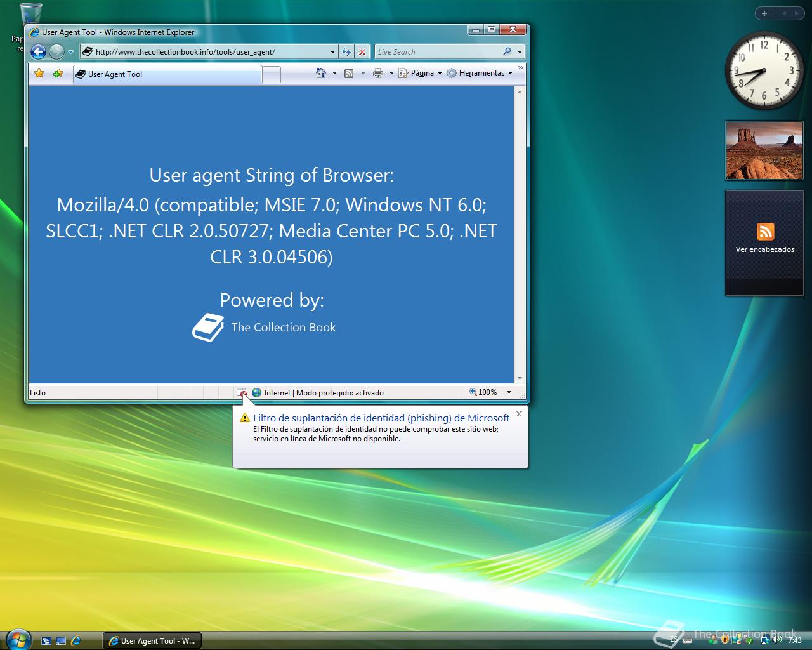Click the vertical scrollbar down arrow
Screen dimensions: 812x650
point(520,378)
